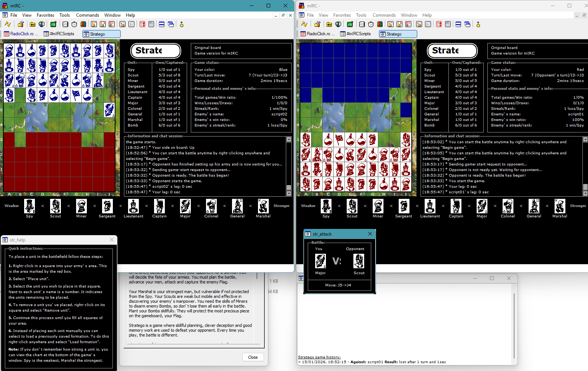Click scroll down arrow in left chat session

[x=289, y=194]
